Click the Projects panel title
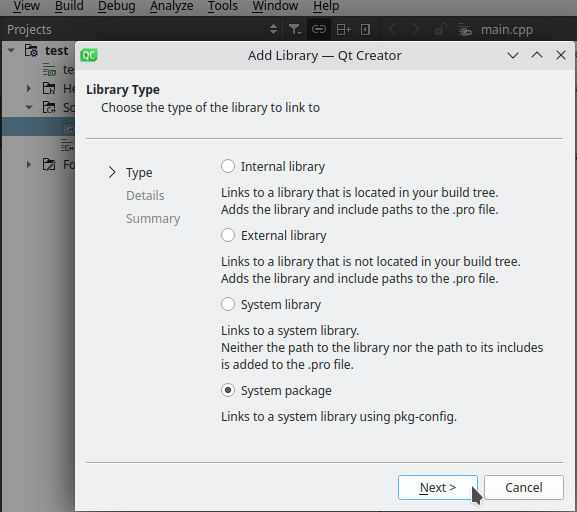The image size is (577, 512). pyautogui.click(x=29, y=29)
